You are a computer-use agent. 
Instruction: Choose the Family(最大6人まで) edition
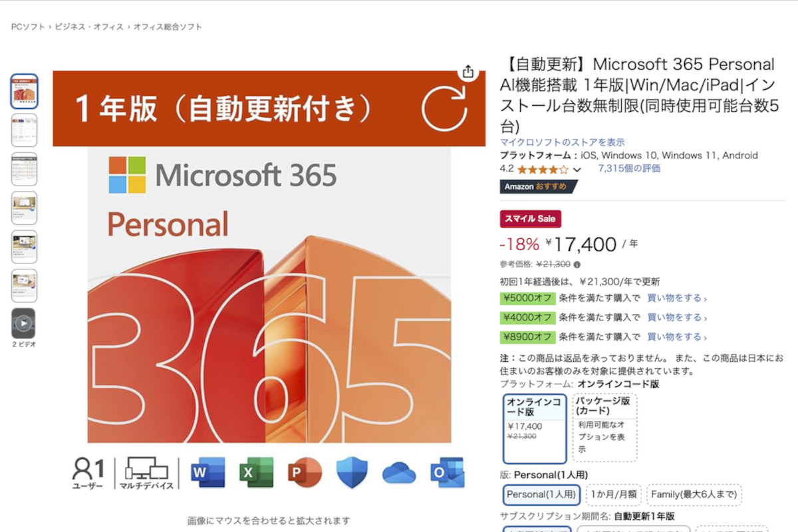(694, 495)
